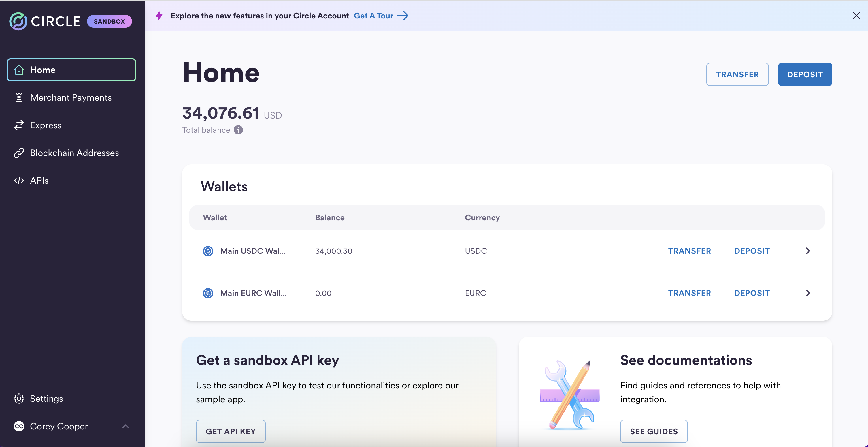
Task: Click the SANDBOX badge
Action: click(x=109, y=21)
